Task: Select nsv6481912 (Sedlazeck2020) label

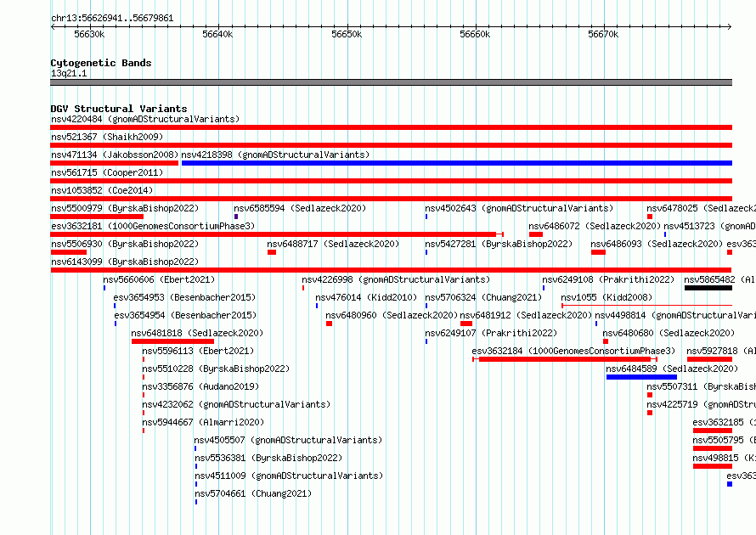Action: 526,315
